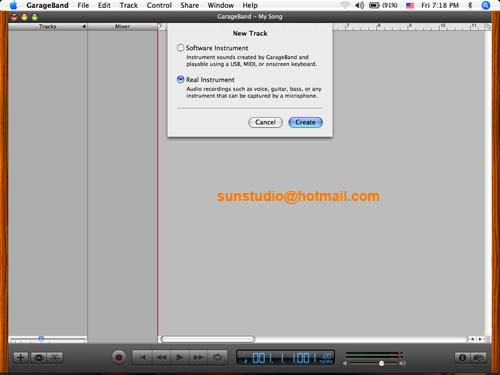The image size is (500, 375).
Task: Click the scroll left arrow
Action: tap(473, 339)
